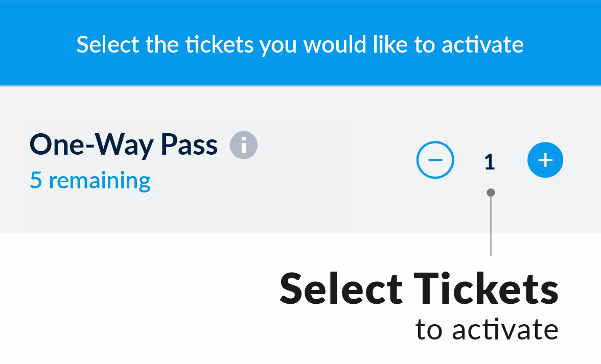Image resolution: width=601 pixels, height=364 pixels.
Task: Tap the letter 'i' inside gray circle
Action: tap(243, 145)
